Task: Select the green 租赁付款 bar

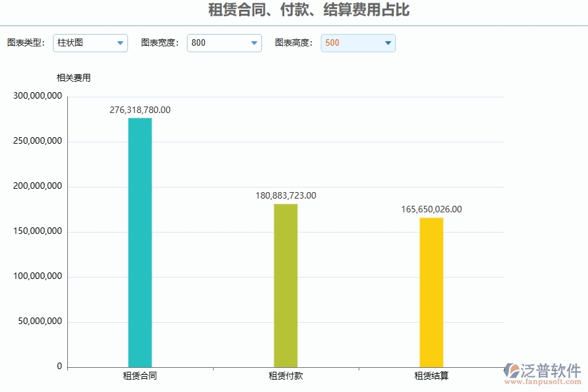Action: [x=285, y=284]
